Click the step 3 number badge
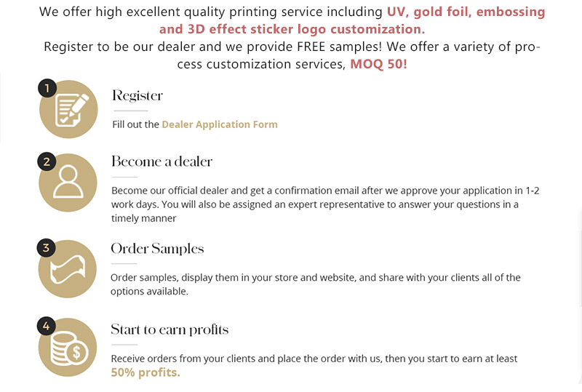 click(47, 248)
